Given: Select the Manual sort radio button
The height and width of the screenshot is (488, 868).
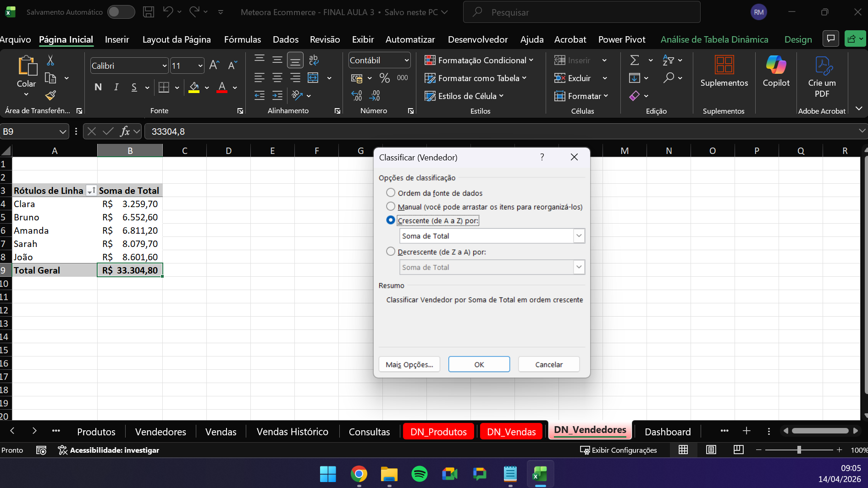Looking at the screenshot, I should 391,206.
